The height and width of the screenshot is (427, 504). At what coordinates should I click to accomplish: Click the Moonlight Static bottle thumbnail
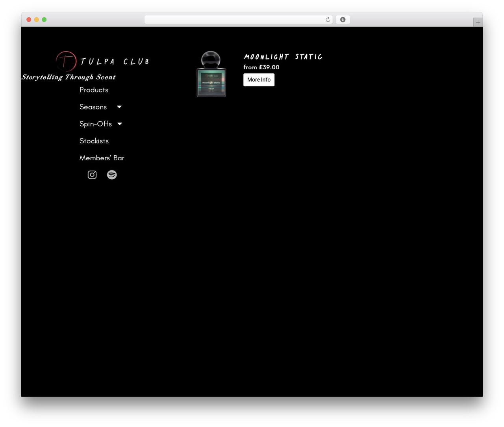pyautogui.click(x=211, y=74)
